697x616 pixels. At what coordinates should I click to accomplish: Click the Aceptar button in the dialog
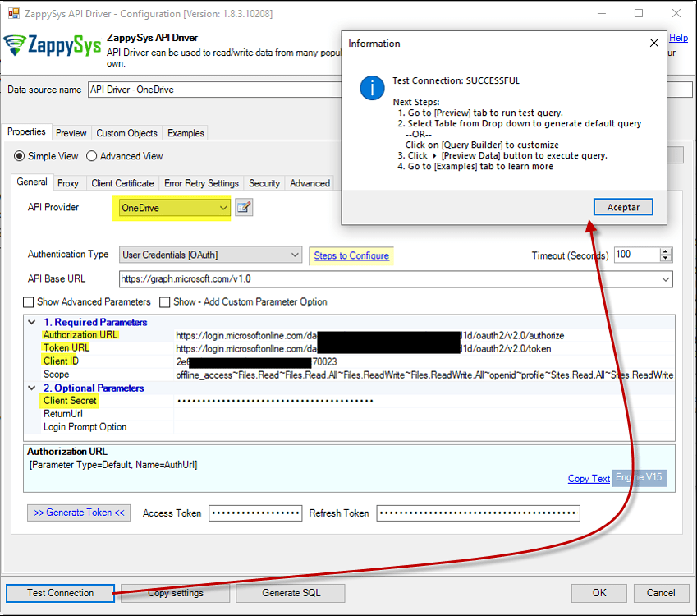tap(622, 207)
